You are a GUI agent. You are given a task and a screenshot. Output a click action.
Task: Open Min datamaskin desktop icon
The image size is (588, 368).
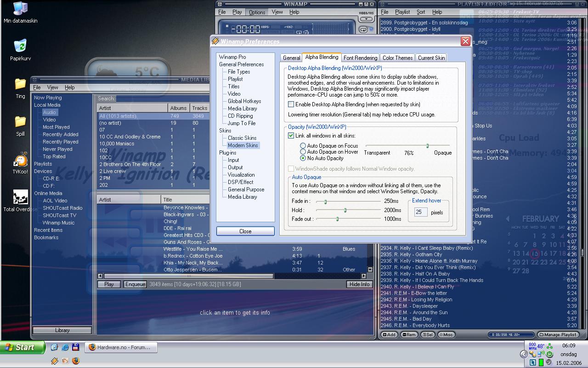(x=20, y=12)
